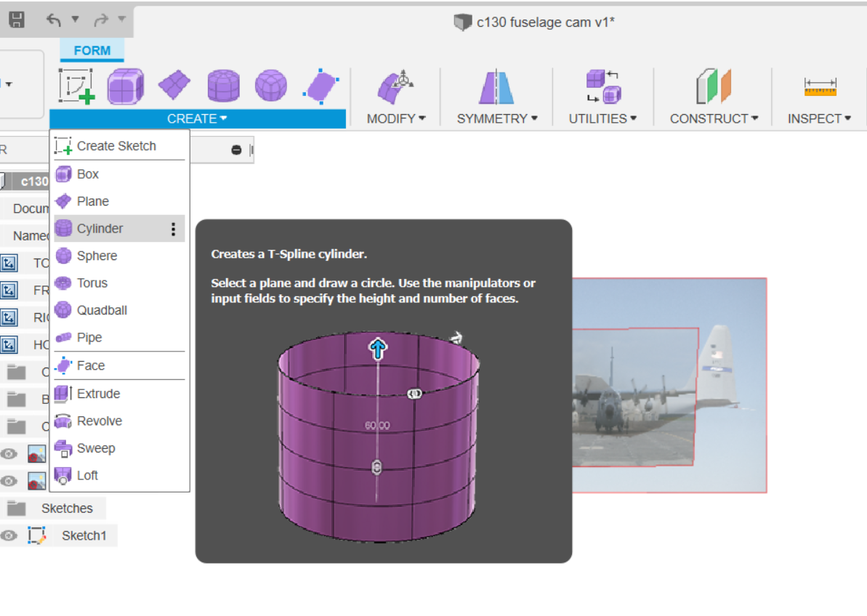The image size is (867, 616).
Task: Open Cylinder options via three-dot button
Action: [173, 228]
